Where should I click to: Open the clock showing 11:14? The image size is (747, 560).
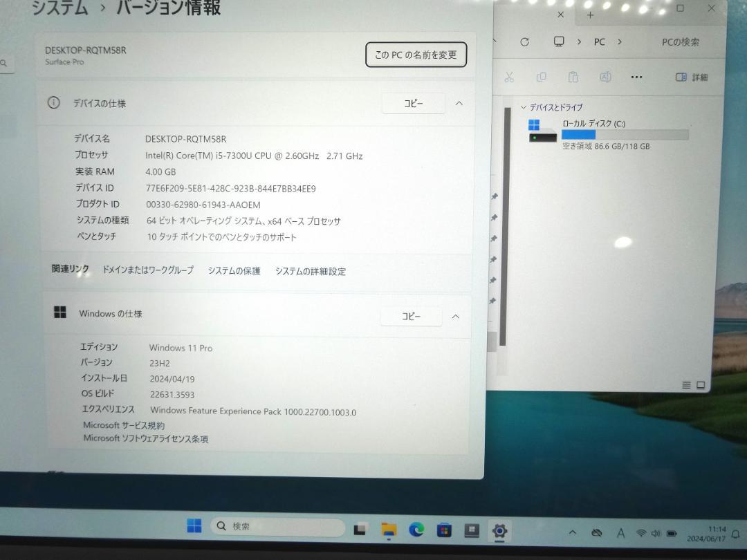point(706,534)
